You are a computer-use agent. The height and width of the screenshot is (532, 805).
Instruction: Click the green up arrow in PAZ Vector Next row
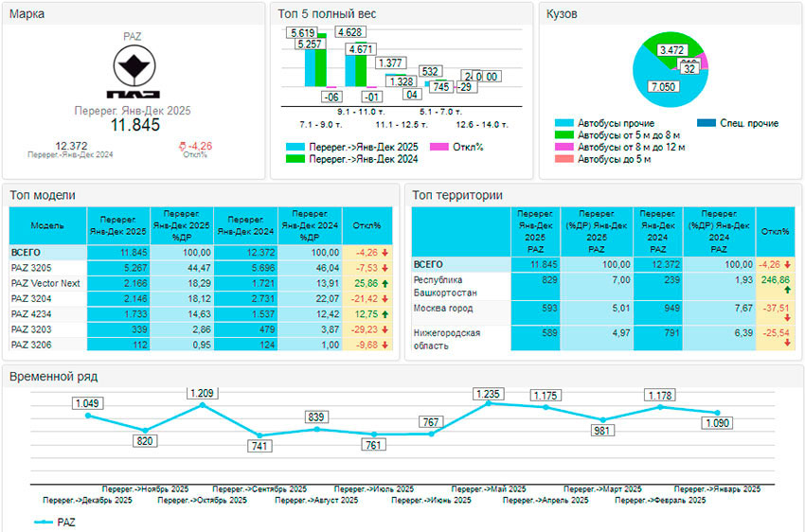pyautogui.click(x=385, y=283)
